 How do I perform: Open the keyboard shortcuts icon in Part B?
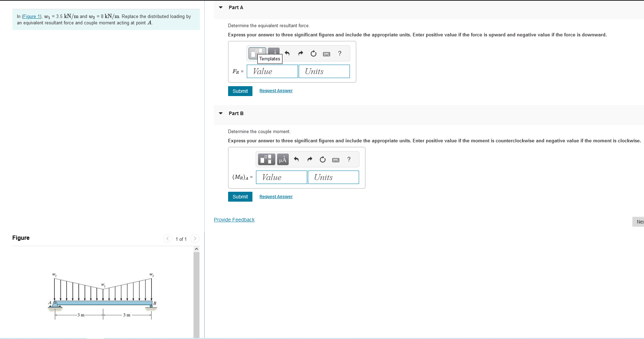336,159
